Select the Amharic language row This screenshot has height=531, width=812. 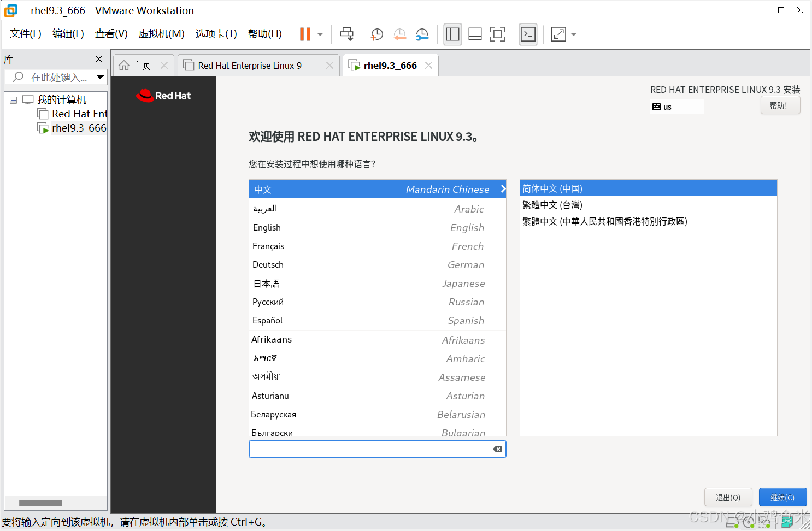[378, 358]
